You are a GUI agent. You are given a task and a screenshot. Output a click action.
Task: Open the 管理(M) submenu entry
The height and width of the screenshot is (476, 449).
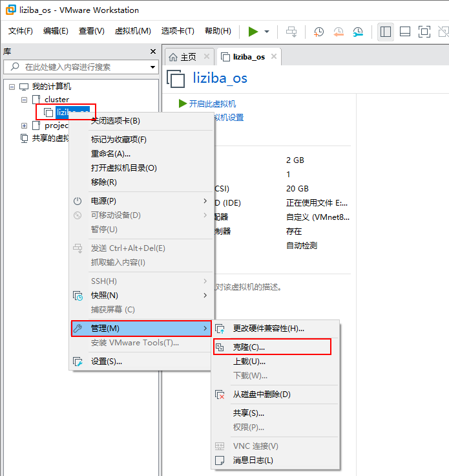point(141,329)
